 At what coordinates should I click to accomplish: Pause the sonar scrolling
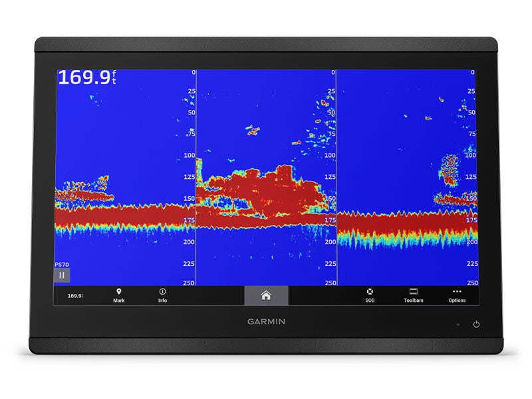click(x=62, y=275)
